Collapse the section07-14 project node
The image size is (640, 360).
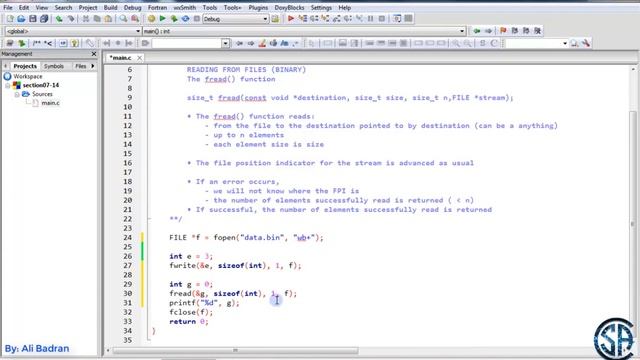(x=8, y=85)
